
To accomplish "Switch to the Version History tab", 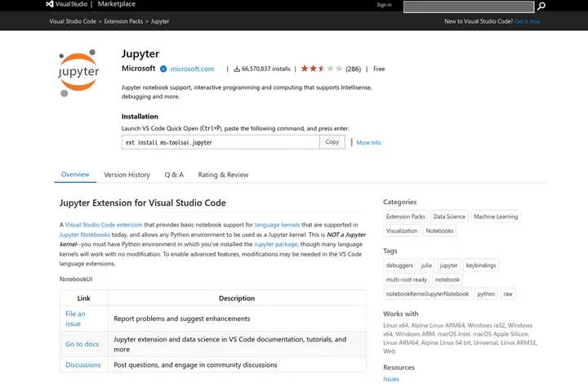I will tap(127, 175).
